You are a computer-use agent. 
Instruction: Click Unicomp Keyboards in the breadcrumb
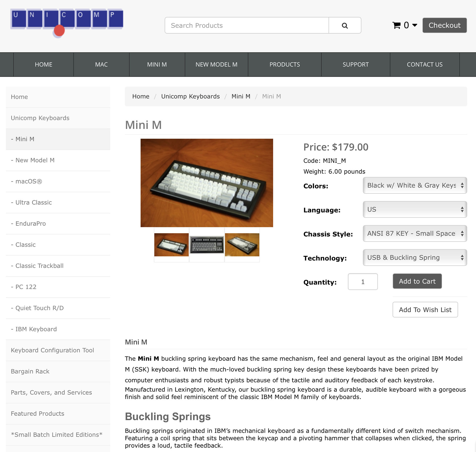(x=190, y=96)
